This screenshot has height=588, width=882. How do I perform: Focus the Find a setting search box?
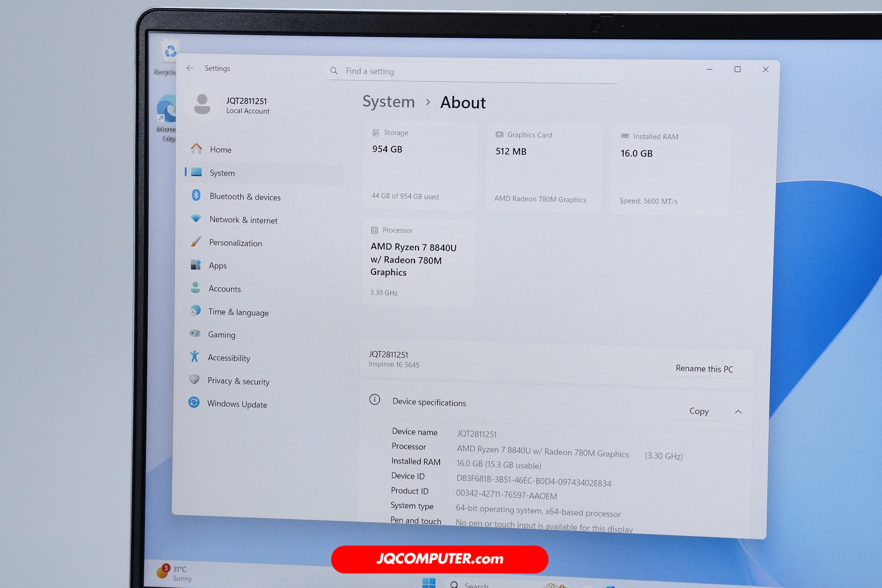click(x=472, y=71)
